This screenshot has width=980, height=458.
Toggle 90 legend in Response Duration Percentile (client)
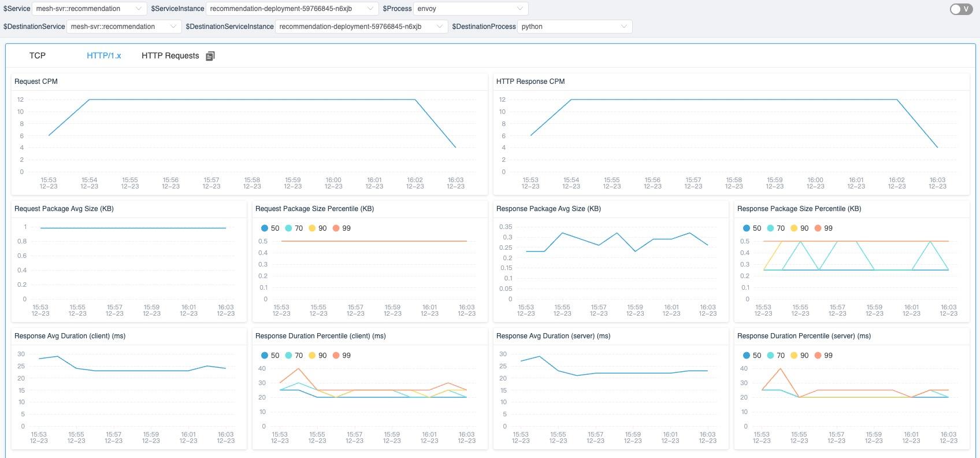click(317, 356)
